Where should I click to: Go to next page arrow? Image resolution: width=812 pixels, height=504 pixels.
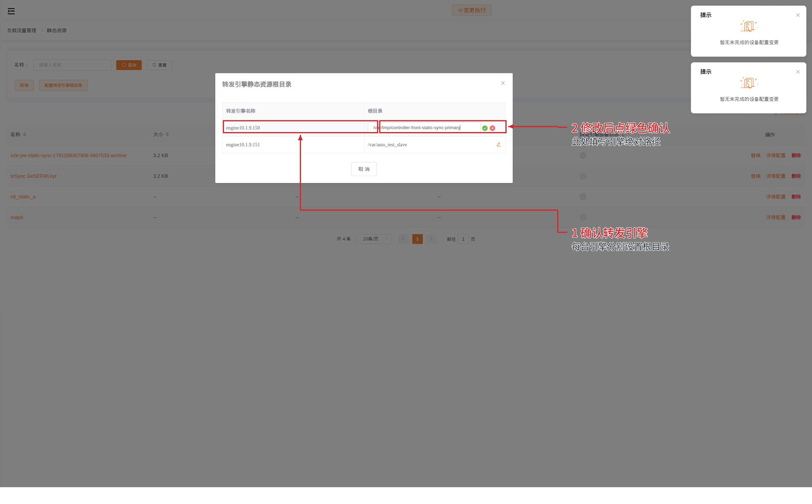click(431, 239)
